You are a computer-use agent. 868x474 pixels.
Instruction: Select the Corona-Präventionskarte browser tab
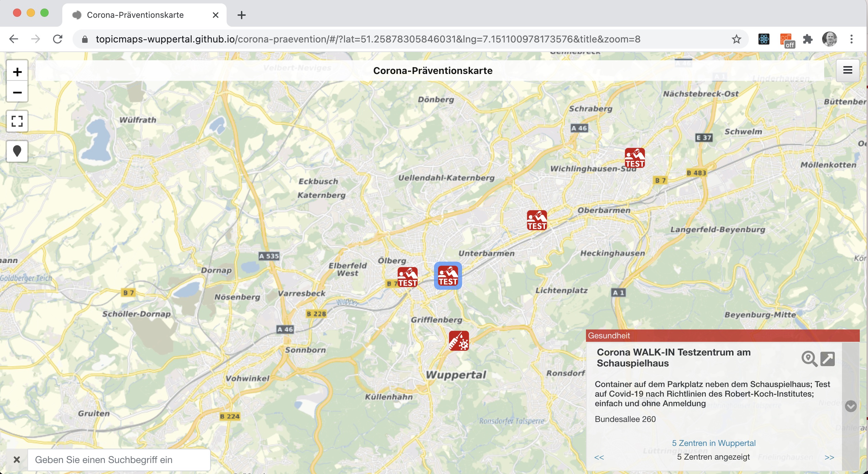pos(135,15)
